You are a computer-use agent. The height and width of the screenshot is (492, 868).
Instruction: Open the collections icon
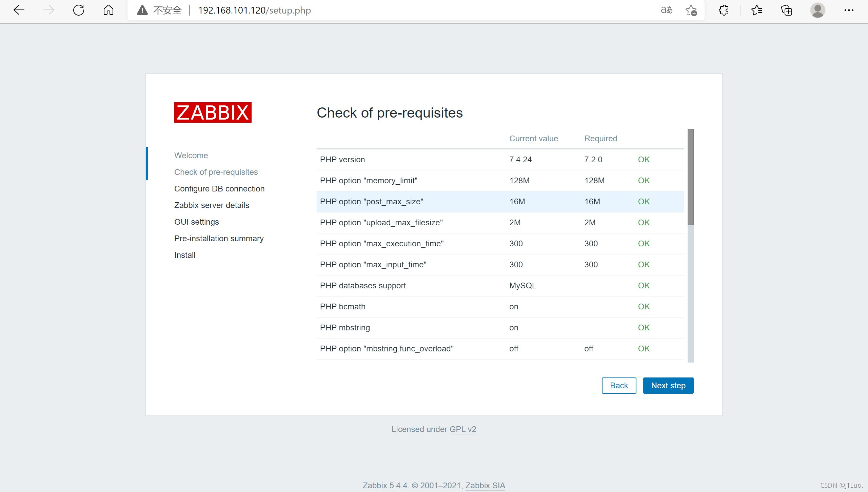[x=786, y=10]
